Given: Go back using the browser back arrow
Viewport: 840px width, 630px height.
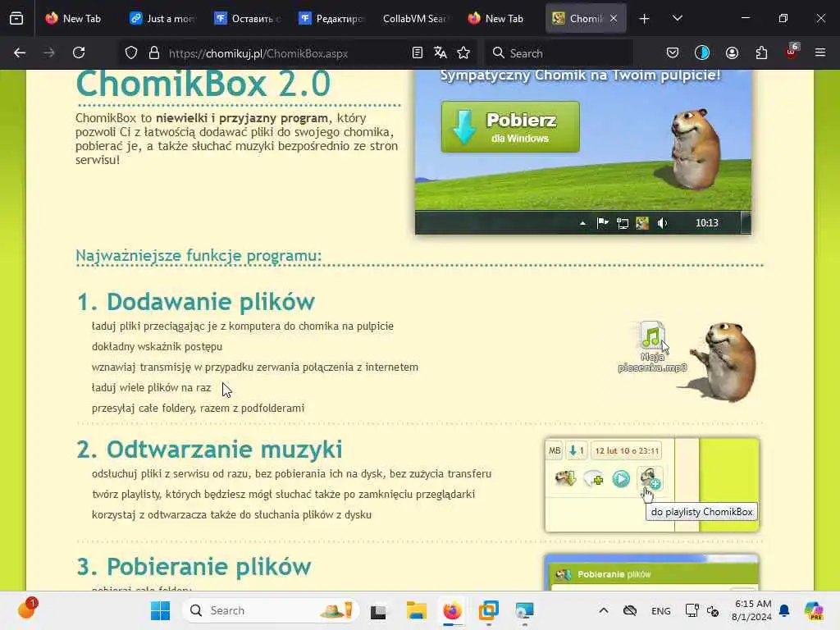Looking at the screenshot, I should coord(20,53).
